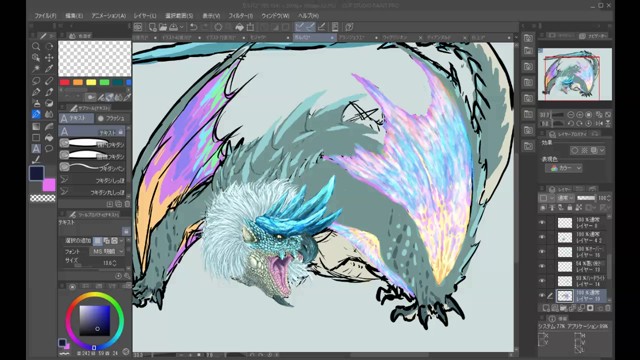Create new raster layer icon

546,308
